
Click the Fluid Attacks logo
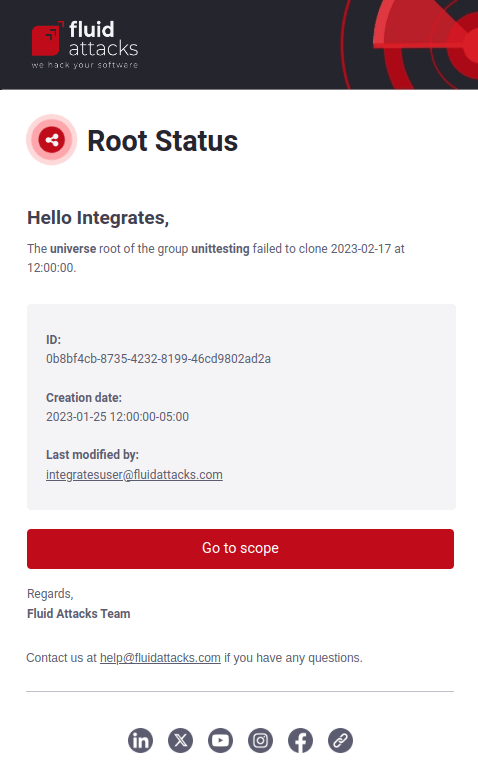pyautogui.click(x=85, y=44)
